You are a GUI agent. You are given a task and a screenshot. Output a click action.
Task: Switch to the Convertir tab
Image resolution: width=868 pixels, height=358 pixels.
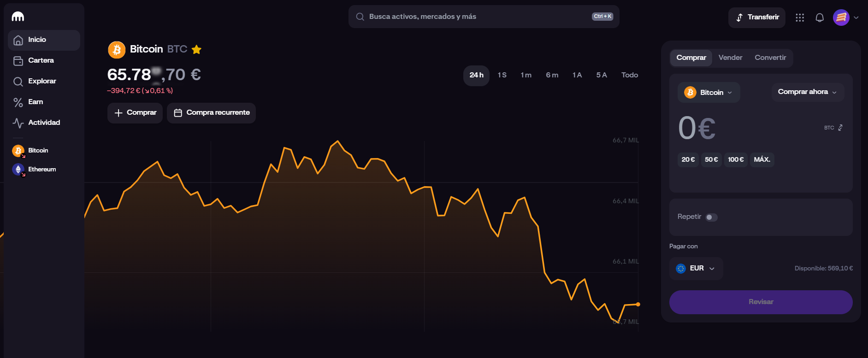770,58
